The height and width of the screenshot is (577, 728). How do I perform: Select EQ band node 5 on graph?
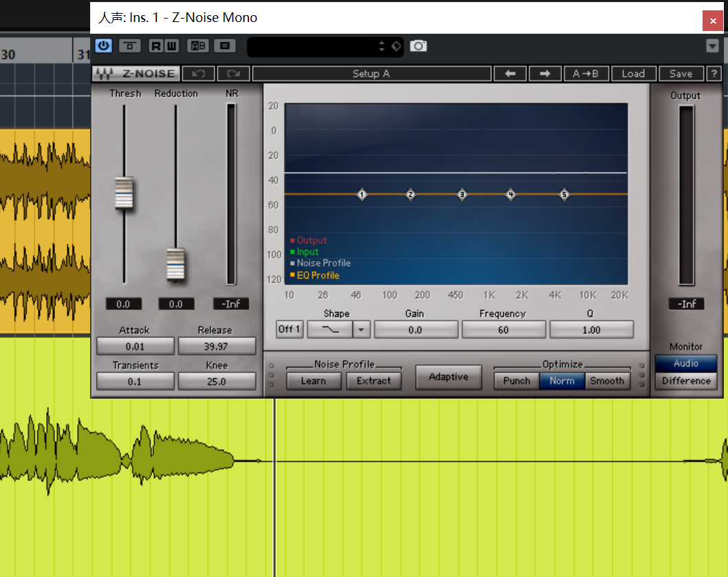coord(564,194)
